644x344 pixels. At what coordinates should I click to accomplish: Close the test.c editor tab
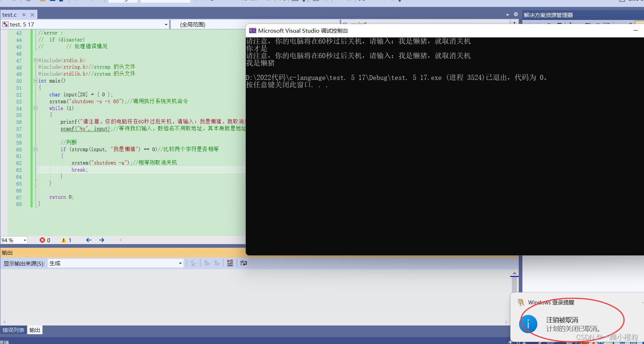point(32,15)
